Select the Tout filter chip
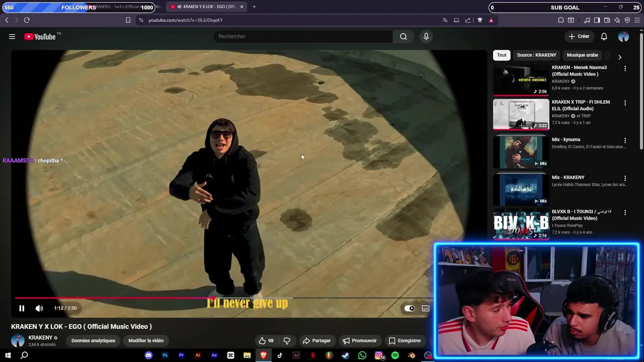 pyautogui.click(x=502, y=55)
